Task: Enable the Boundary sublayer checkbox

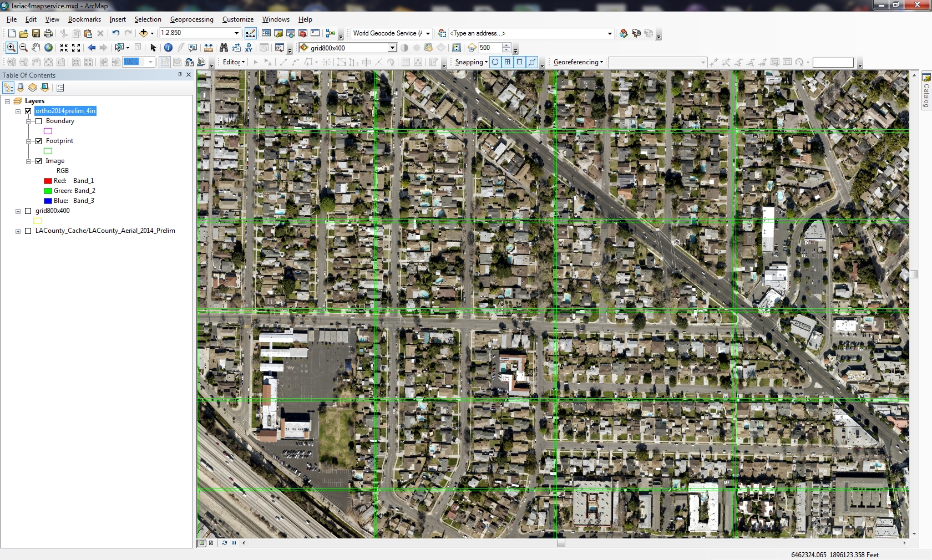Action: pyautogui.click(x=39, y=121)
